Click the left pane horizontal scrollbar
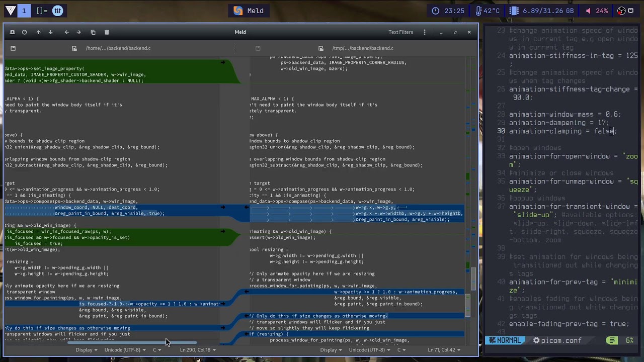Screen dimensions: 644x362 click(132, 342)
